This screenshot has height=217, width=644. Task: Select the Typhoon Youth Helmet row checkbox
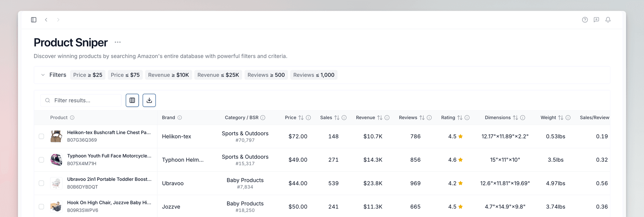coord(41,160)
